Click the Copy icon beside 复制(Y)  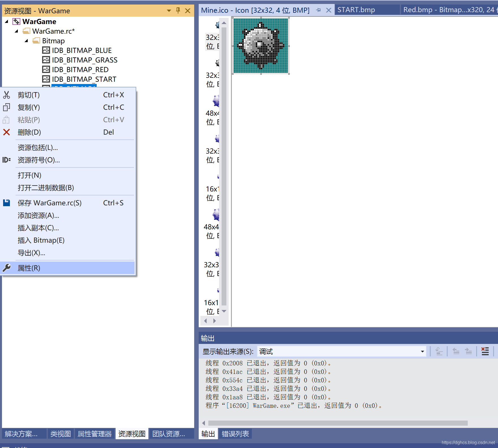7,107
